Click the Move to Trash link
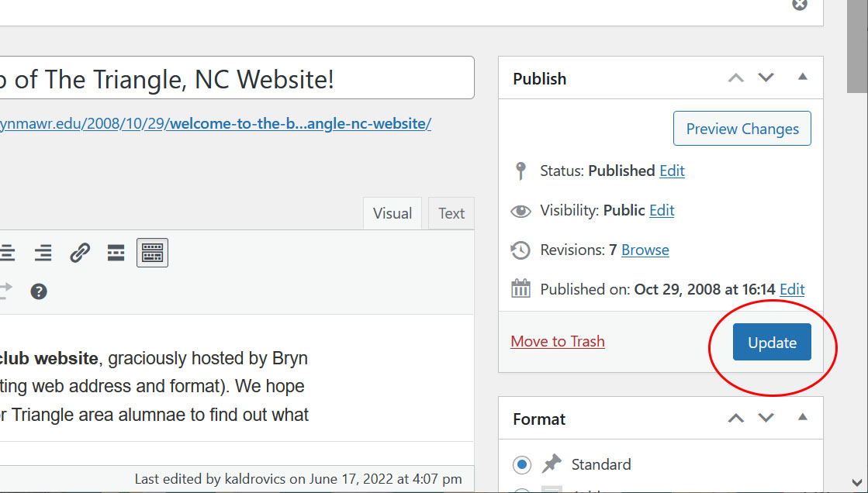The width and height of the screenshot is (868, 493). point(558,341)
